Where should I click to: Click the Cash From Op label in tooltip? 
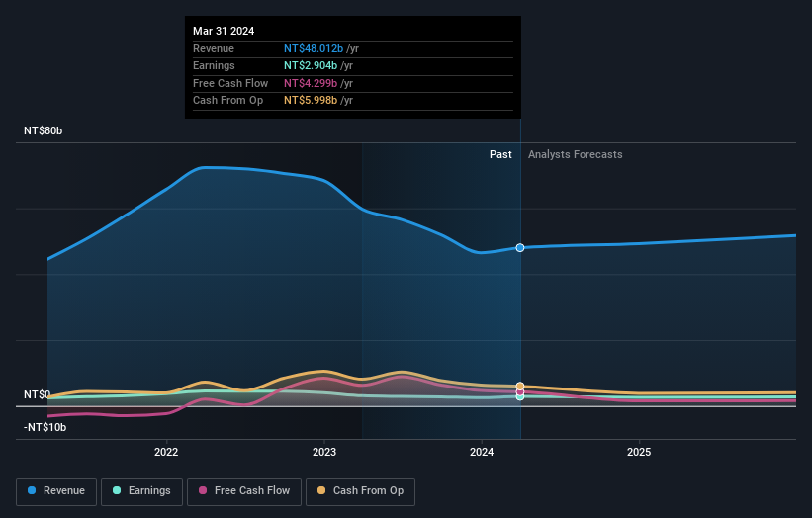(227, 101)
